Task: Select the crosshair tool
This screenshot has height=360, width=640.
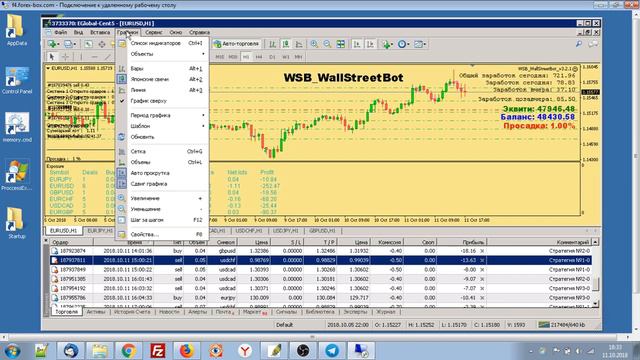Action: click(65, 57)
